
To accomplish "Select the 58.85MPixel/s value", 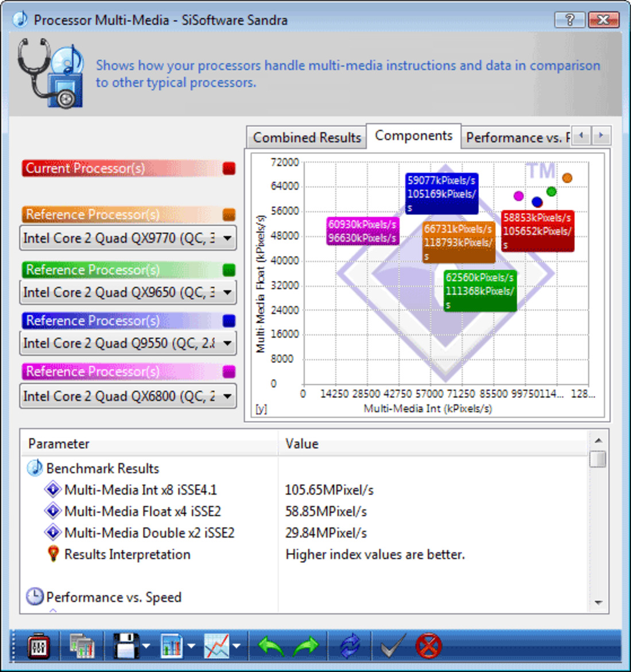I will tap(326, 511).
